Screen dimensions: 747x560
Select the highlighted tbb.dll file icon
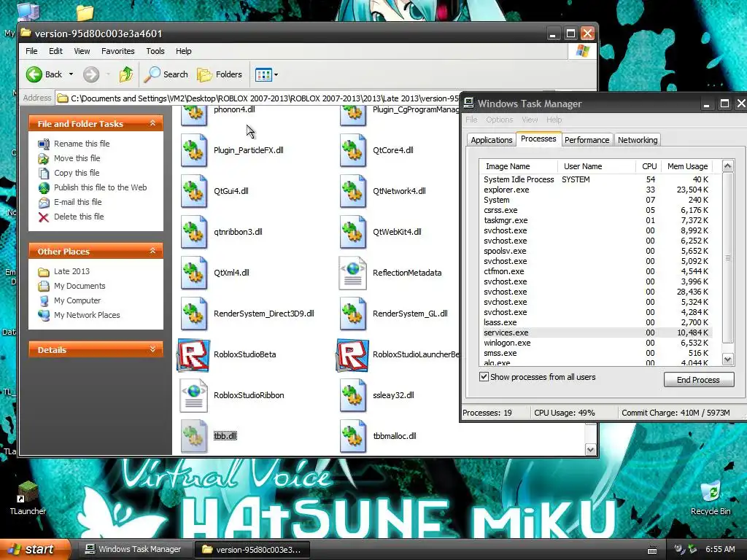(x=194, y=436)
